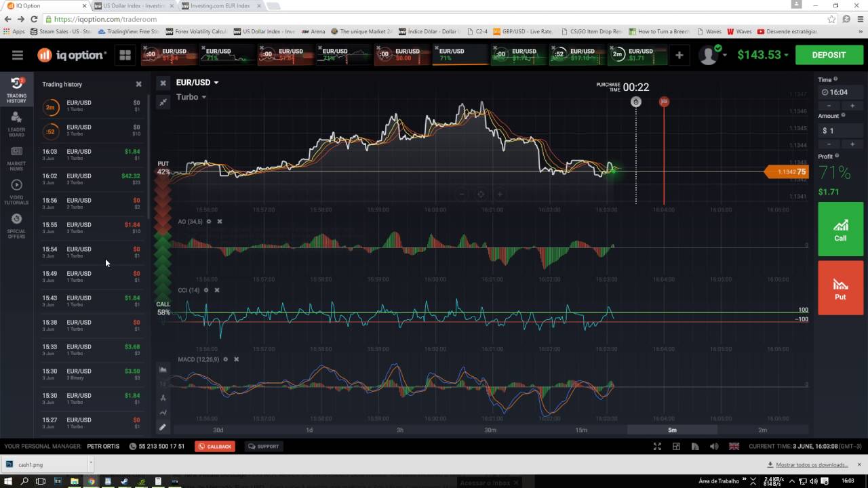Select the 5m timeframe
Image resolution: width=868 pixels, height=488 pixels.
pos(672,430)
